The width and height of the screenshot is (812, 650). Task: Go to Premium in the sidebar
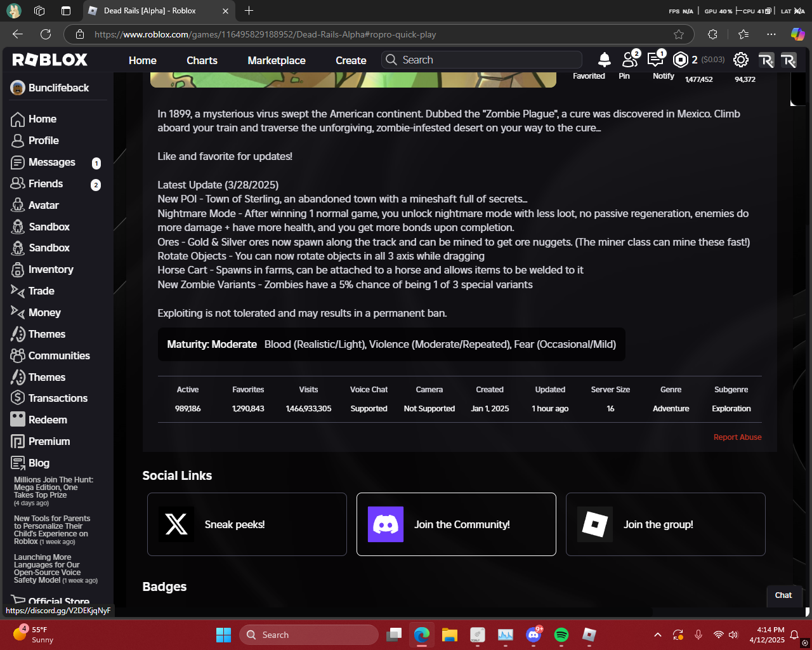click(x=49, y=441)
